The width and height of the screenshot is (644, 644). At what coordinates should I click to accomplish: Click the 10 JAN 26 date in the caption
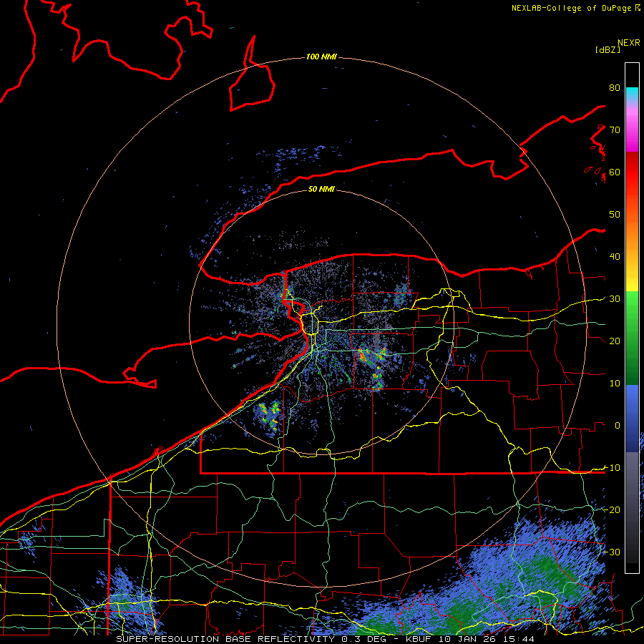coord(468,639)
